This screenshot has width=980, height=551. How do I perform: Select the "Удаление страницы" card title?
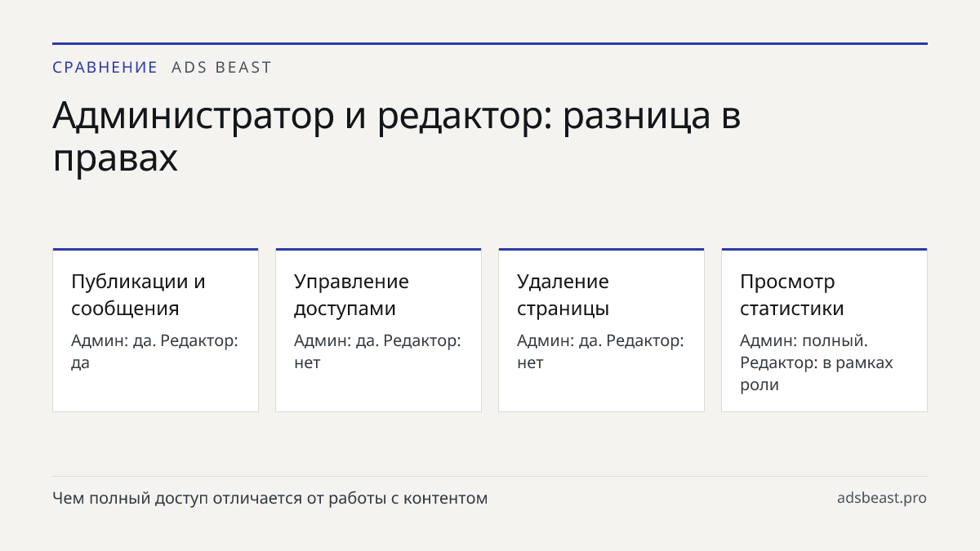point(563,295)
